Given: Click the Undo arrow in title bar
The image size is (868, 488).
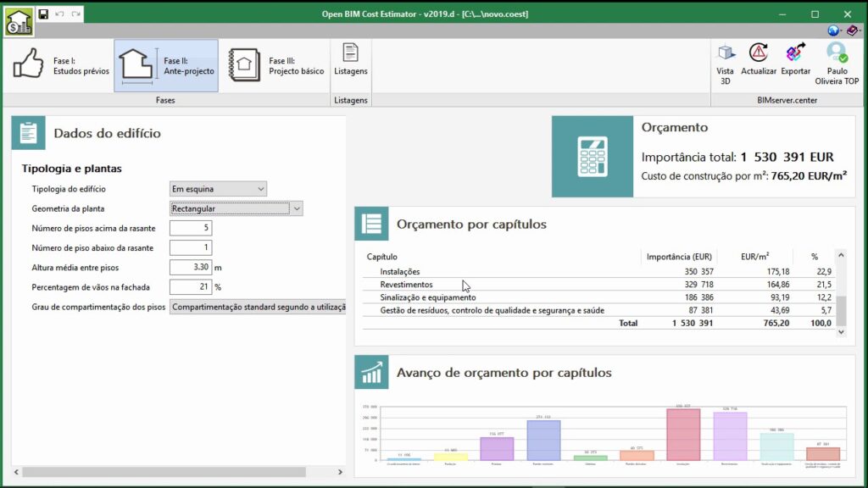Looking at the screenshot, I should (x=60, y=14).
